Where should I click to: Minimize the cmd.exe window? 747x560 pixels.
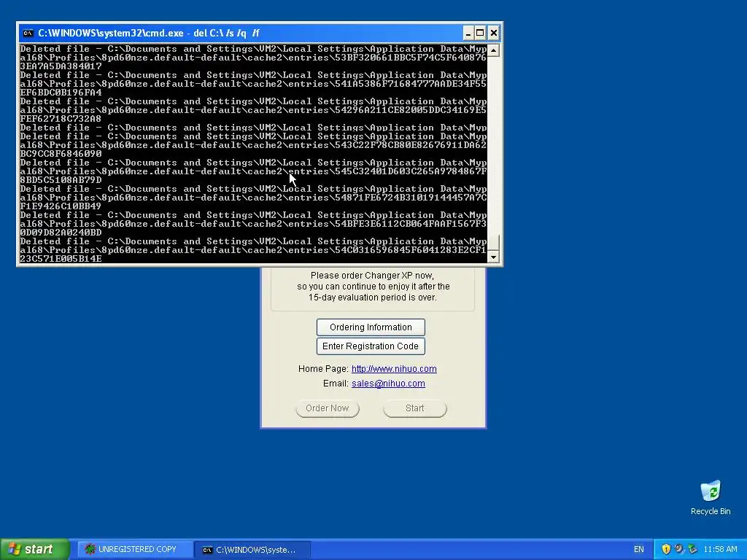(x=468, y=33)
